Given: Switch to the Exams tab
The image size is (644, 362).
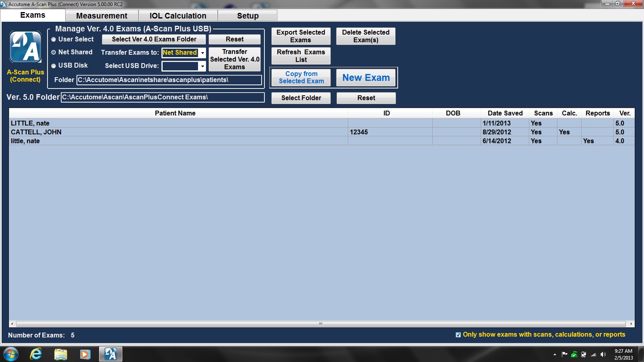Looking at the screenshot, I should [x=33, y=15].
